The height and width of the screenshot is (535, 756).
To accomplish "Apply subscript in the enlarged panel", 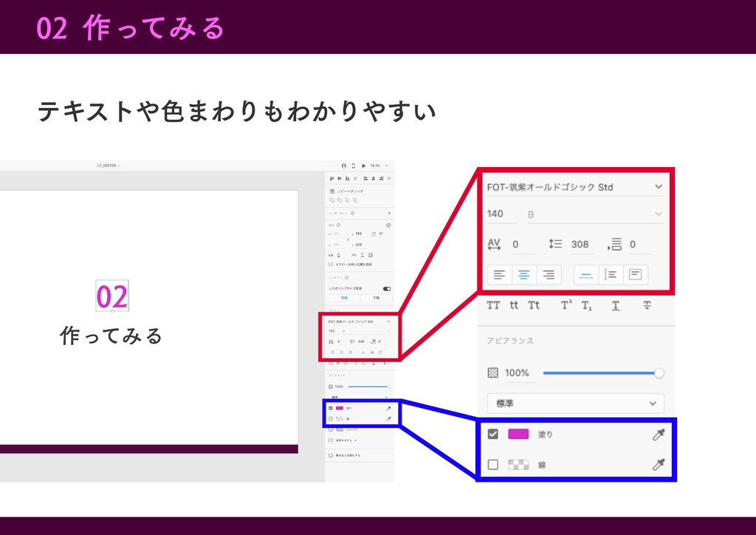I will tap(586, 305).
